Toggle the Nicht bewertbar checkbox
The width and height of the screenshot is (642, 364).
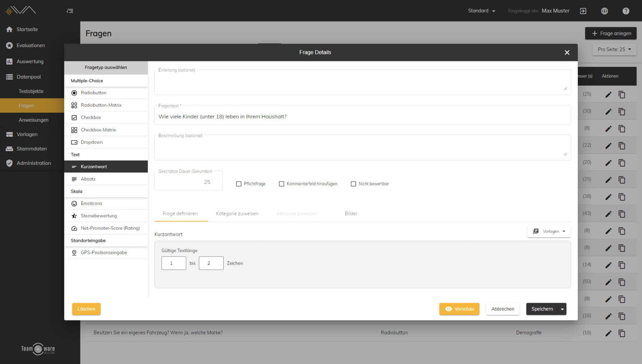coord(353,184)
